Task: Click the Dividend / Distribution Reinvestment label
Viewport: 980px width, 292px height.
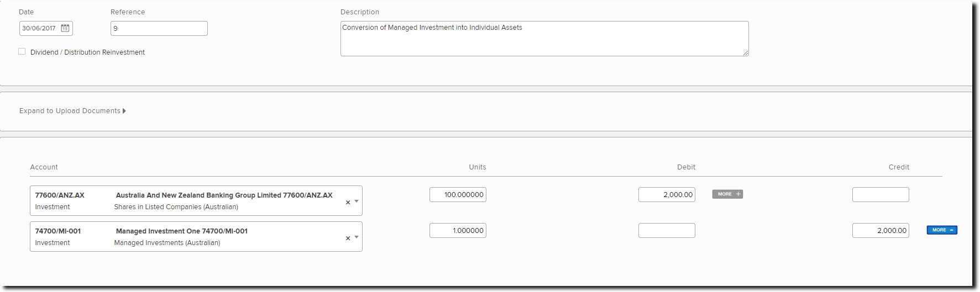Action: pyautogui.click(x=87, y=52)
